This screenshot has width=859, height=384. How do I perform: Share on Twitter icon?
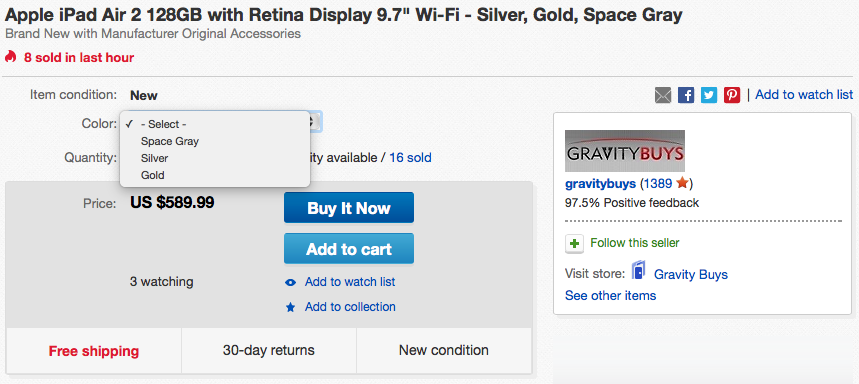[x=709, y=95]
